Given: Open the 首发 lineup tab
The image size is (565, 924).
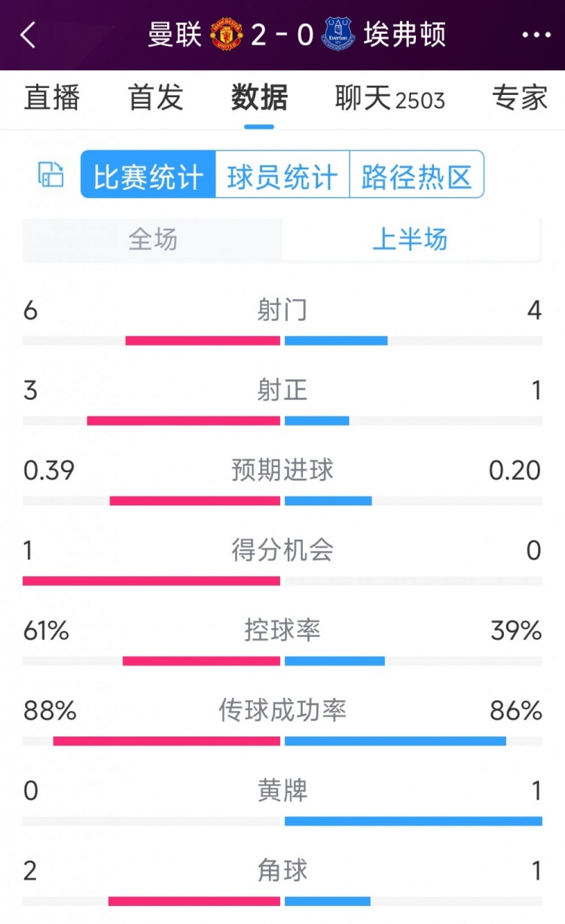Looking at the screenshot, I should pyautogui.click(x=156, y=98).
